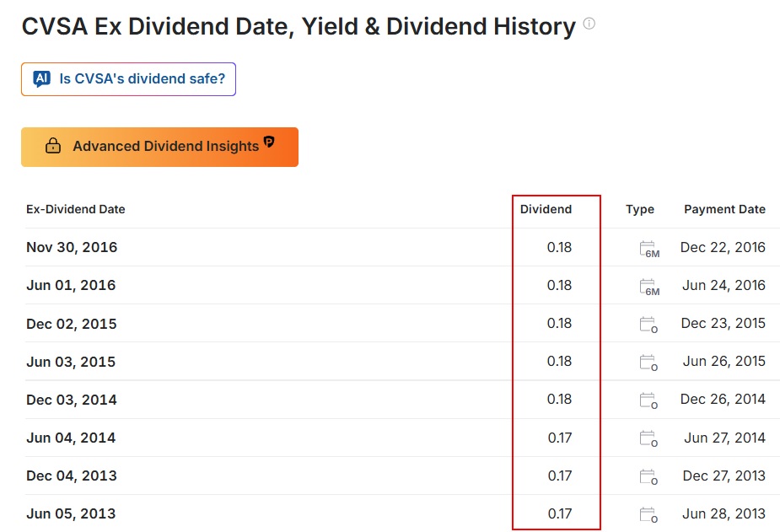The width and height of the screenshot is (780, 532).
Task: Click the info icon beside the page title
Action: (x=589, y=24)
